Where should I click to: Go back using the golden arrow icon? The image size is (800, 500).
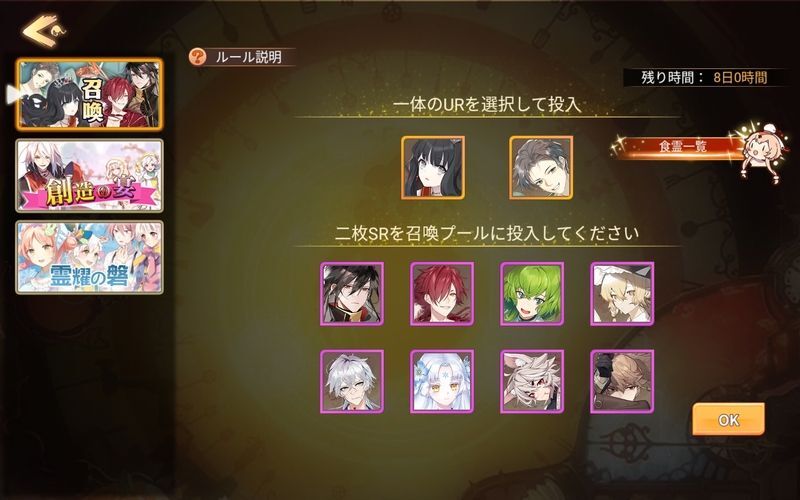point(43,31)
